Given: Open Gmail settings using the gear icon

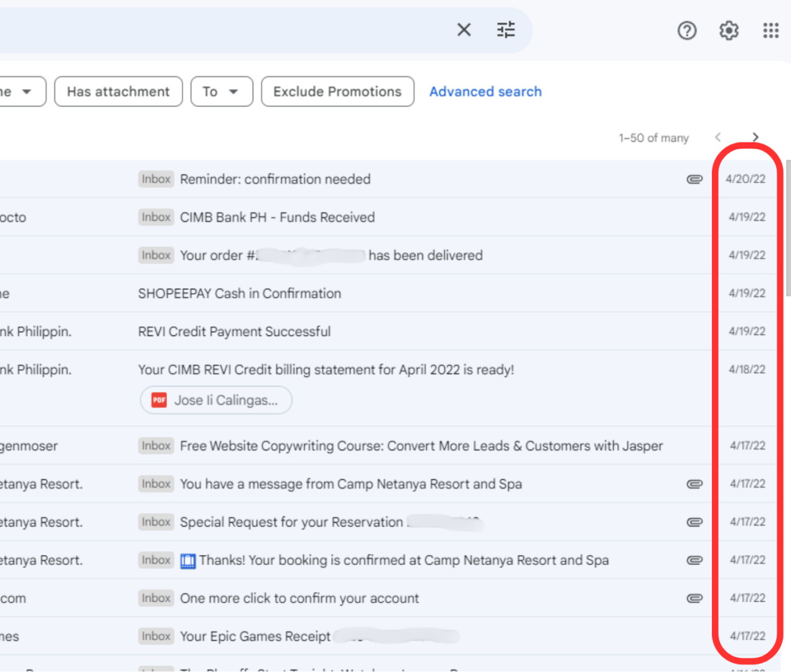Looking at the screenshot, I should pos(728,30).
